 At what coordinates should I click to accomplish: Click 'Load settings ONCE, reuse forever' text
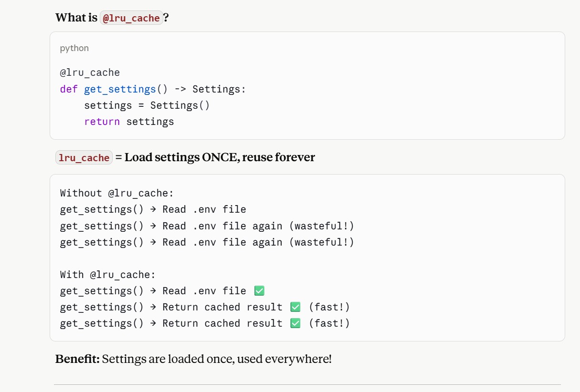tap(220, 157)
